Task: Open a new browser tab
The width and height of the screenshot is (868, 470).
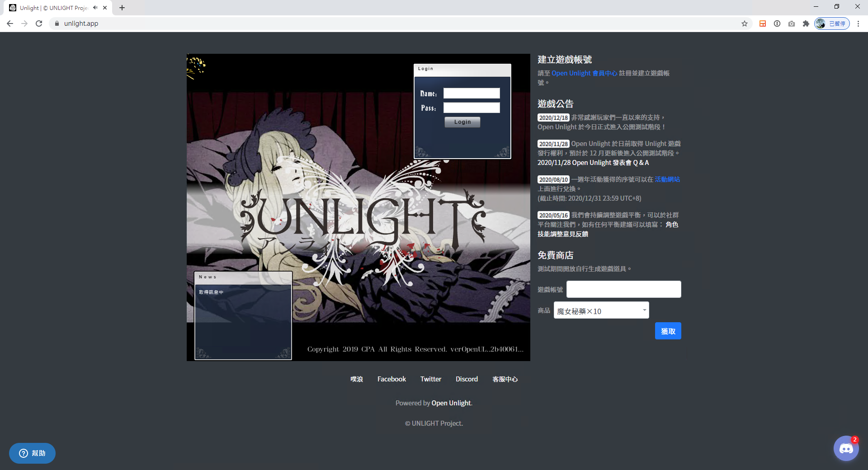Action: (x=122, y=8)
